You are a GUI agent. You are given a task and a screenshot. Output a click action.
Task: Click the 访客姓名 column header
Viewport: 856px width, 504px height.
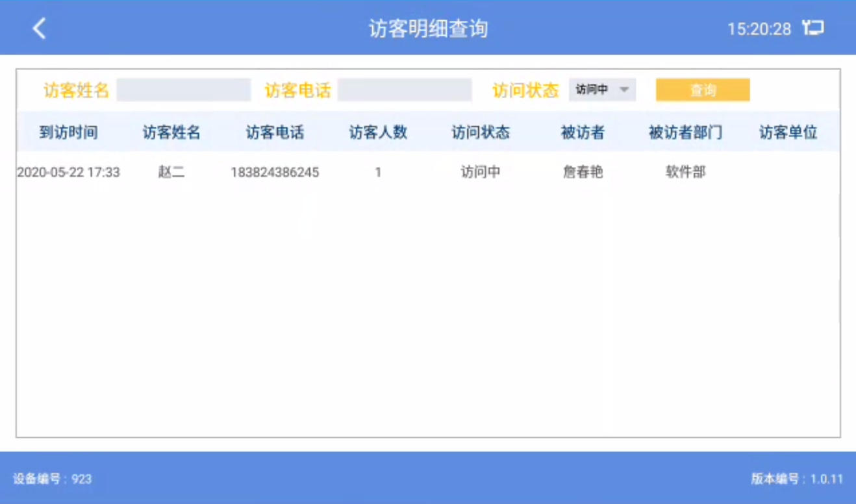click(171, 132)
